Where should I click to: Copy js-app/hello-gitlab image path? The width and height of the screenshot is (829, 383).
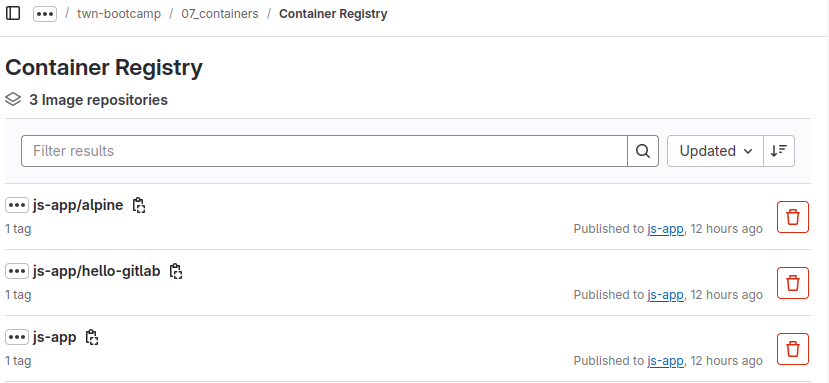[176, 271]
